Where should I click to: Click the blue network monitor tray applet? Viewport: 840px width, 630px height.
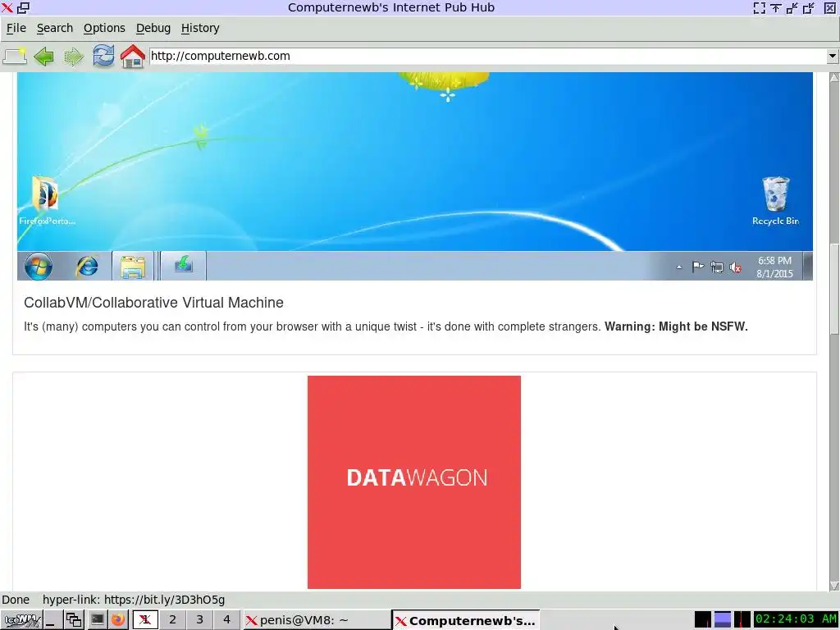tap(722, 619)
